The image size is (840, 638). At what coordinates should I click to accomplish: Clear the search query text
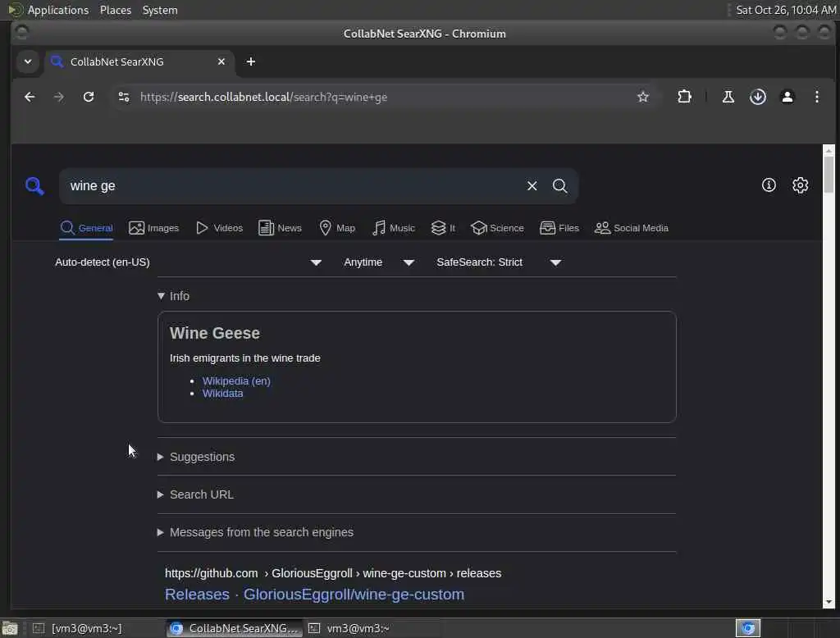coord(532,186)
